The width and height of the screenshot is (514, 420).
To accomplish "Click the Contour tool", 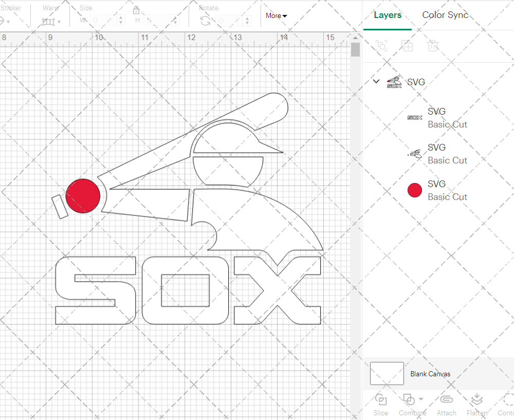I will coord(506,405).
